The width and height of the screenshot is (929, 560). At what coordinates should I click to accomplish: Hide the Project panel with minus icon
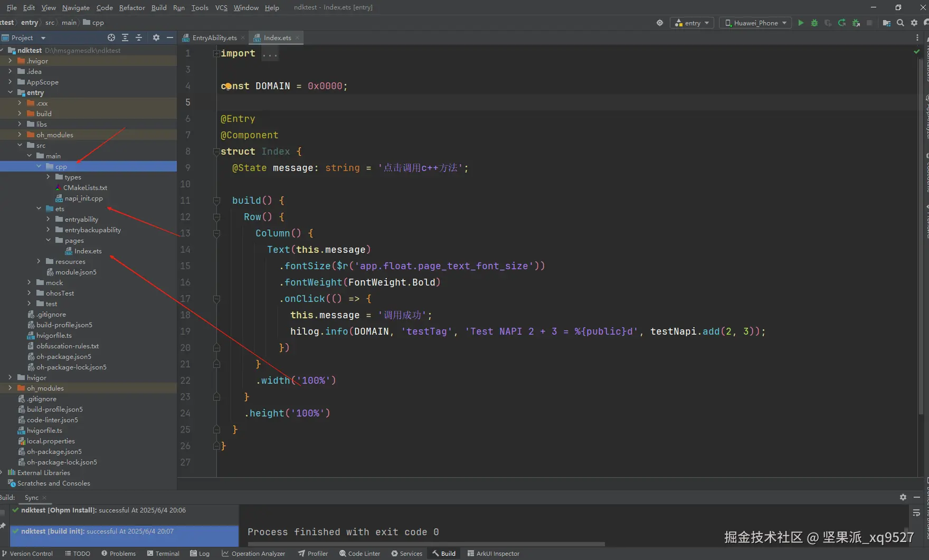(170, 37)
